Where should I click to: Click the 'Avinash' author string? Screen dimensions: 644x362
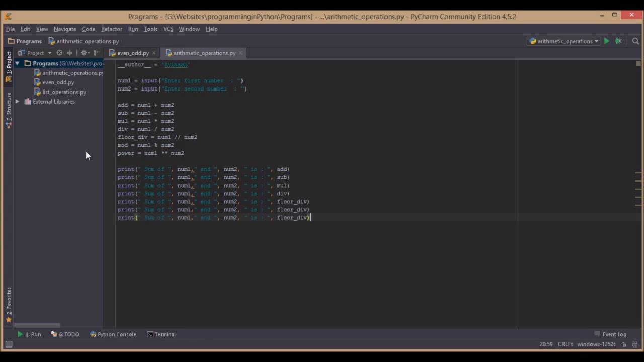click(x=175, y=65)
